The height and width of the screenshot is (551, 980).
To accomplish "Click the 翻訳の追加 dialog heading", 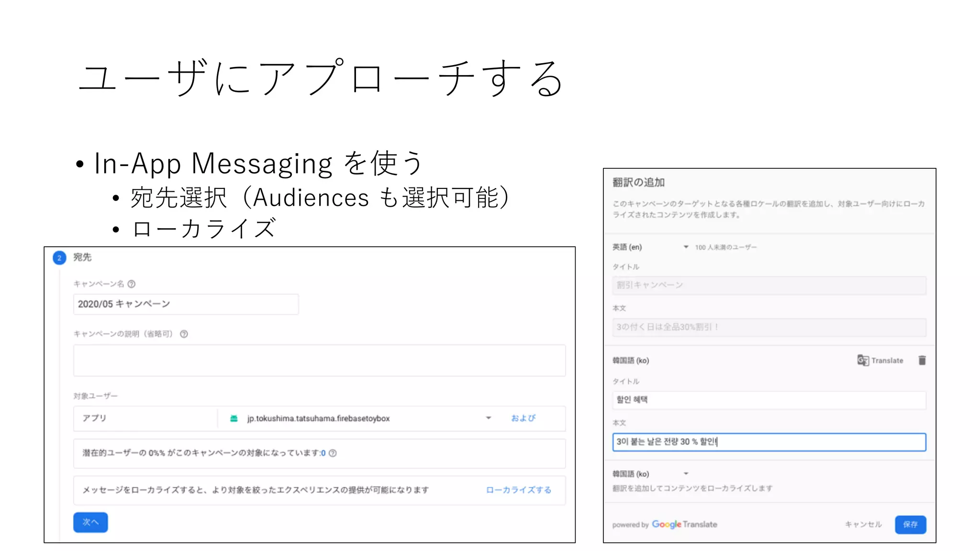I will point(638,182).
